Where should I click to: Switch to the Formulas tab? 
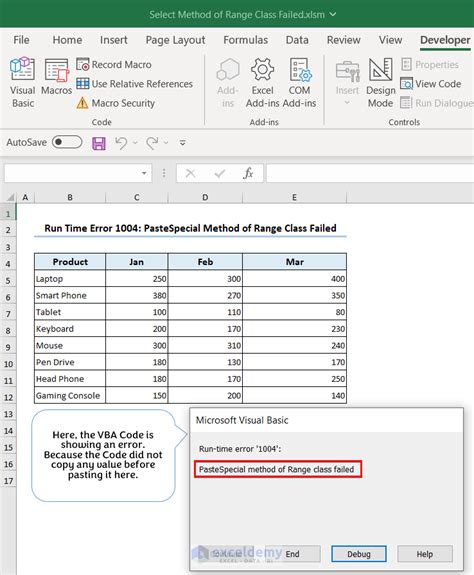pyautogui.click(x=246, y=40)
